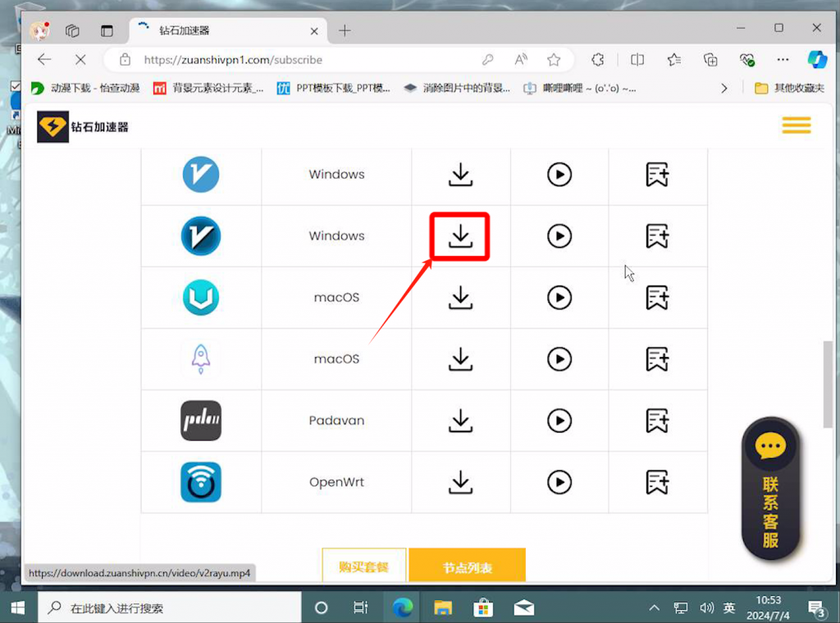The image size is (840, 623).
Task: Click the light blue V app logo
Action: click(201, 174)
